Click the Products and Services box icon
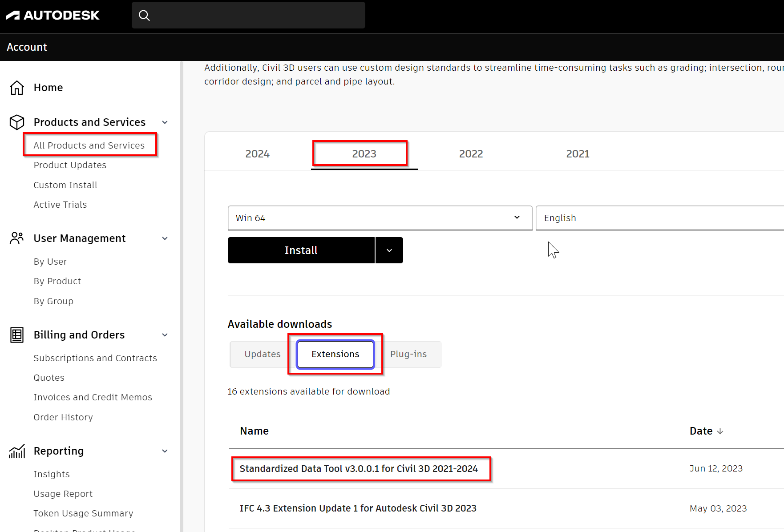 [16, 122]
